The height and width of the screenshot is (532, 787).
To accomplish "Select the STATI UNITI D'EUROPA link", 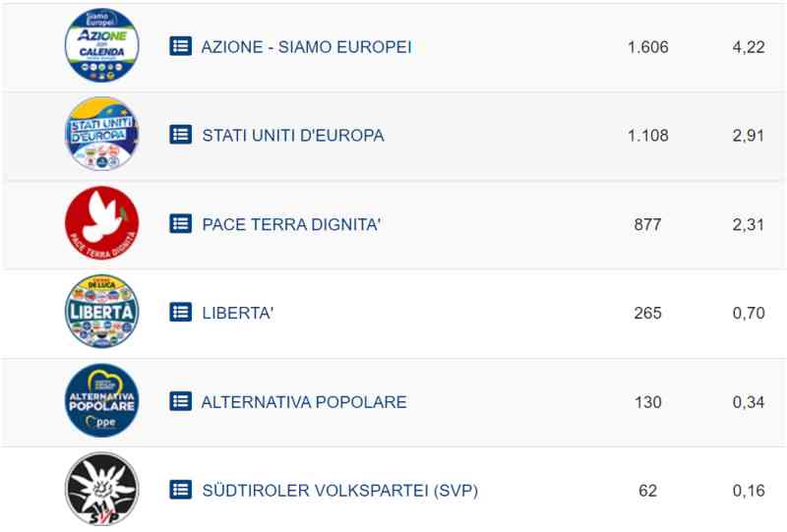I will (293, 136).
